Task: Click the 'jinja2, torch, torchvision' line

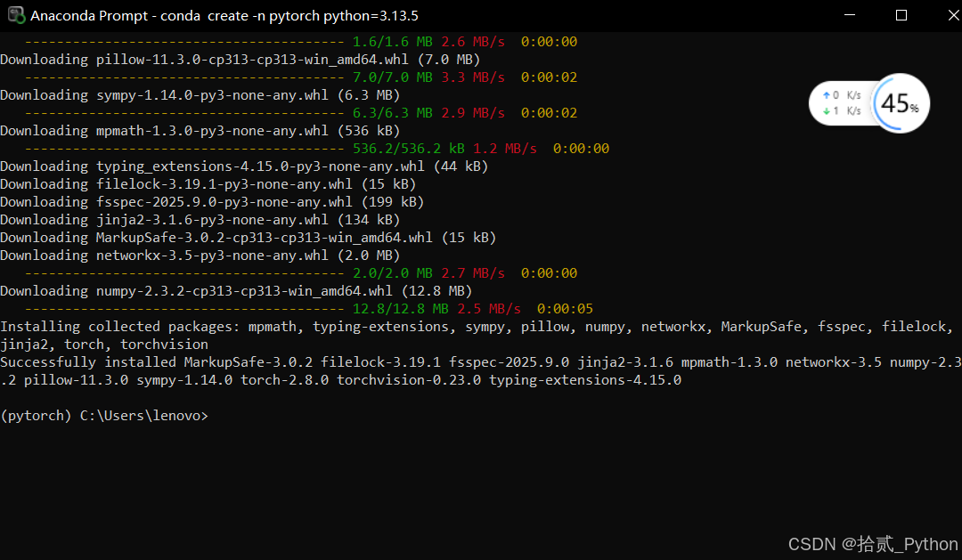Action: click(104, 344)
